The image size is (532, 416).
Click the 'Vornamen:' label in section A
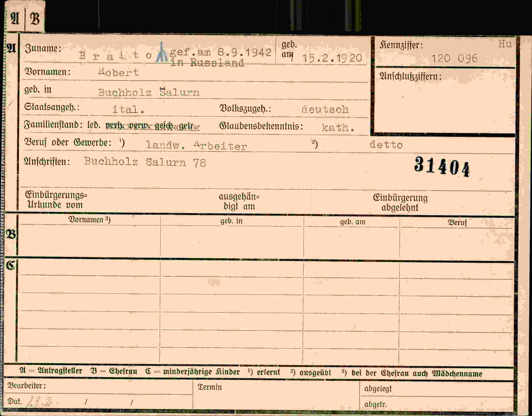[x=47, y=72]
